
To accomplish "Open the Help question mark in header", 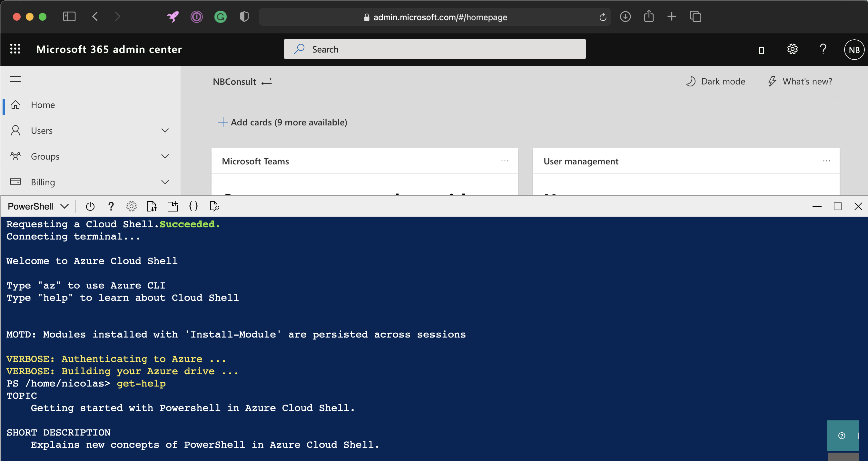I will click(x=823, y=49).
